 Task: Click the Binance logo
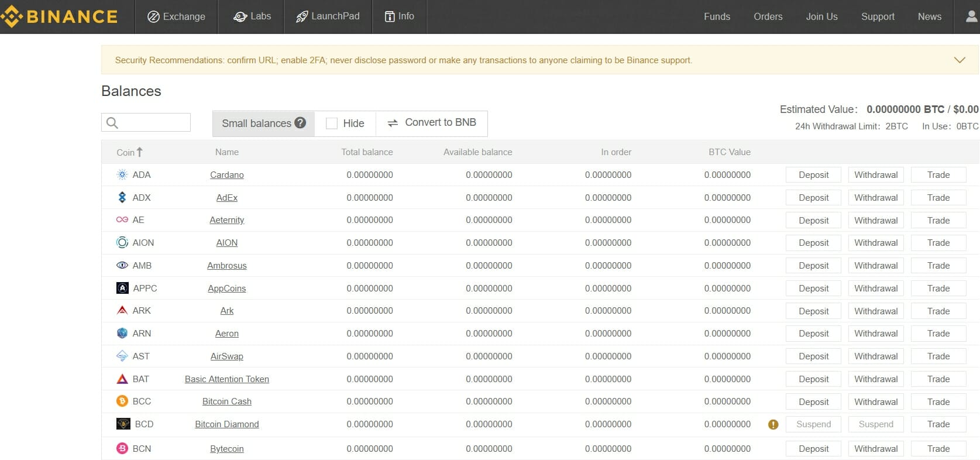coord(59,16)
